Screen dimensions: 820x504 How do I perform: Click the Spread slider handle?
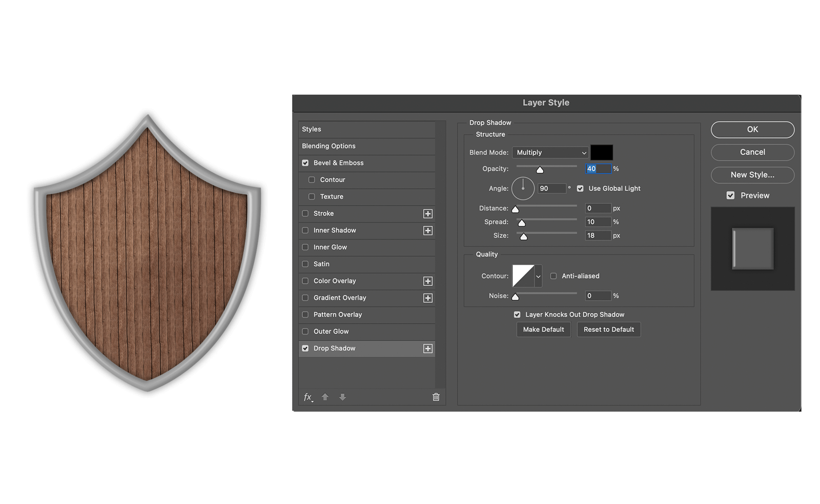coord(522,223)
